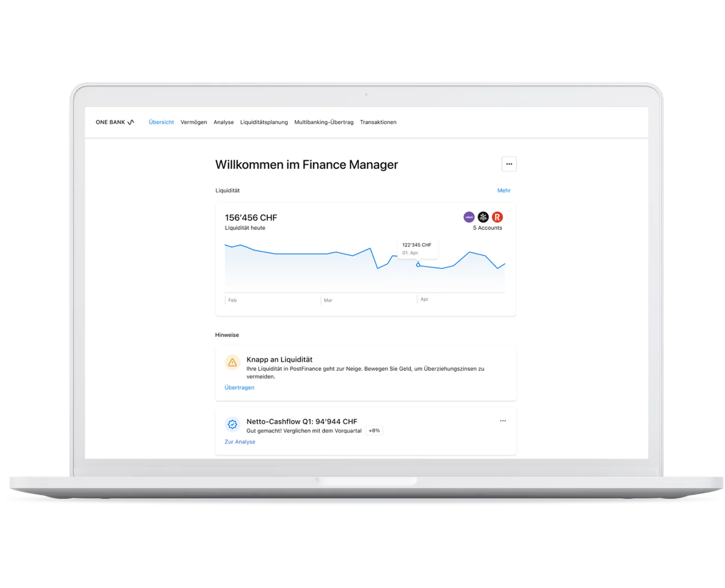Switch to the Übersicht tab

tap(161, 122)
